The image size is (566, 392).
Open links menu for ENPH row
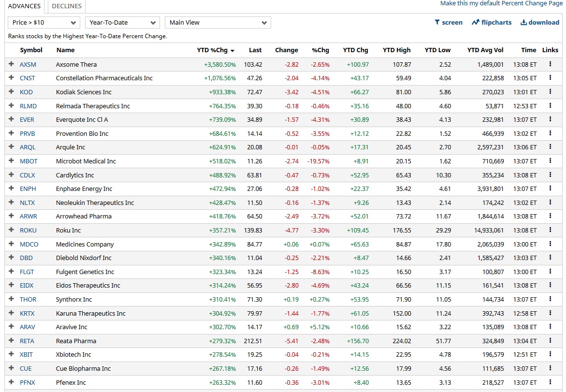pos(550,189)
